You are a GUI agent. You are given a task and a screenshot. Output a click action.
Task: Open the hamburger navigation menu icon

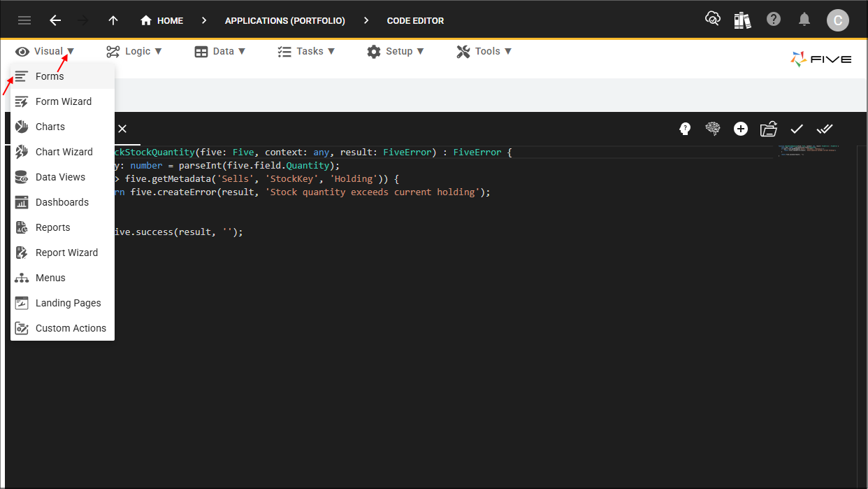tap(24, 20)
